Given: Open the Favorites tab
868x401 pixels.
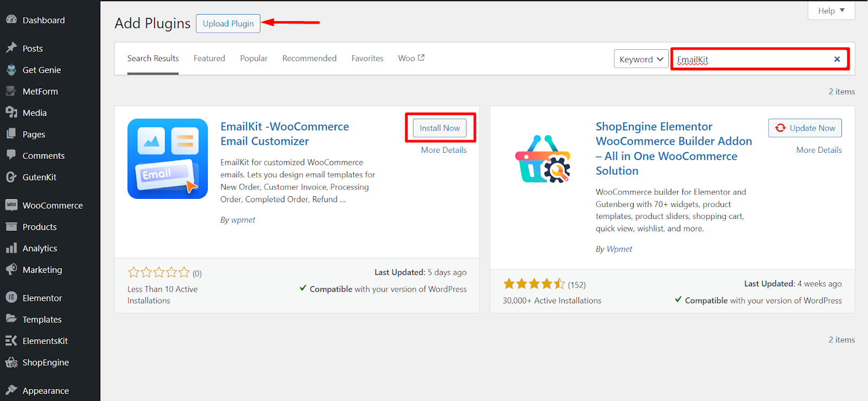Looking at the screenshot, I should click(x=367, y=58).
